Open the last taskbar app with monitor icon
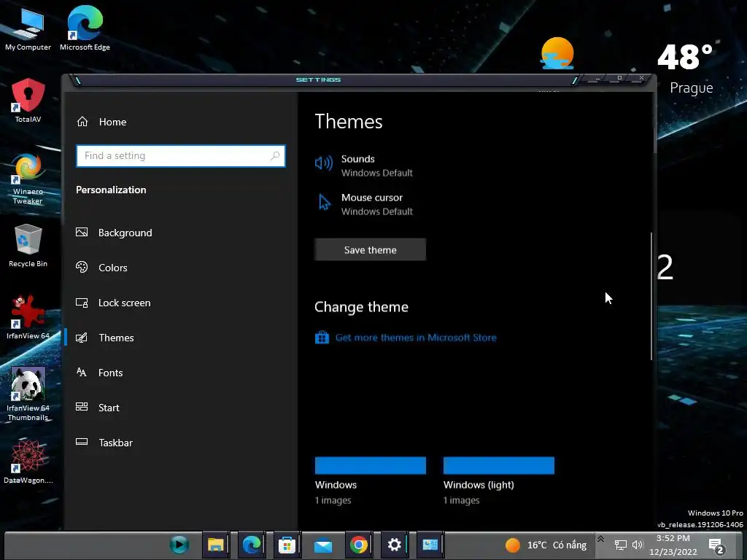 point(430,544)
